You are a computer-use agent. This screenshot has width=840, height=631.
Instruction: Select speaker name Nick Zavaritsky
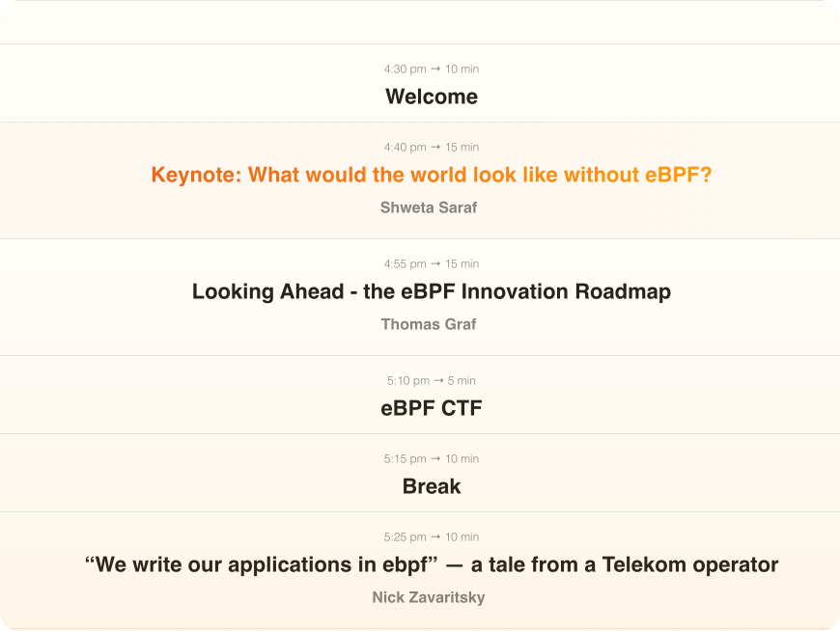pyautogui.click(x=429, y=597)
